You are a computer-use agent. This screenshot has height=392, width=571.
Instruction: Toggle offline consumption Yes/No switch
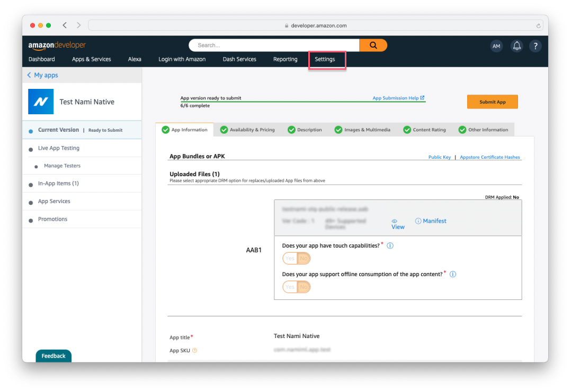297,287
